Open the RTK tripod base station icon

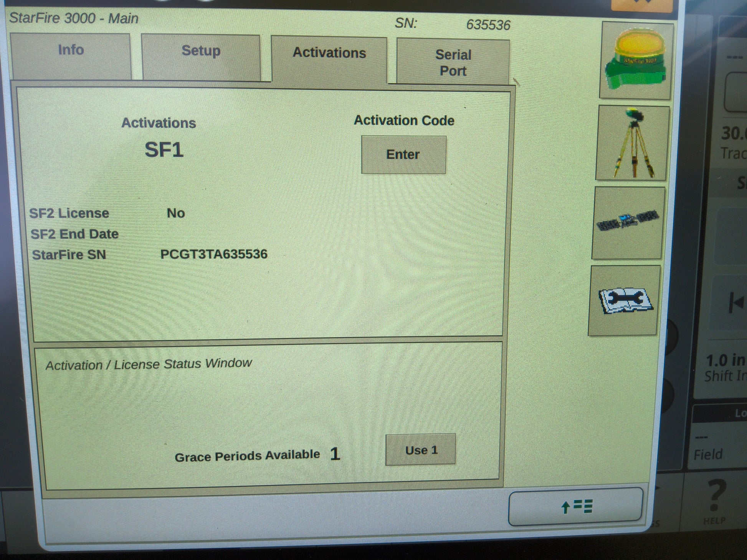pyautogui.click(x=632, y=143)
